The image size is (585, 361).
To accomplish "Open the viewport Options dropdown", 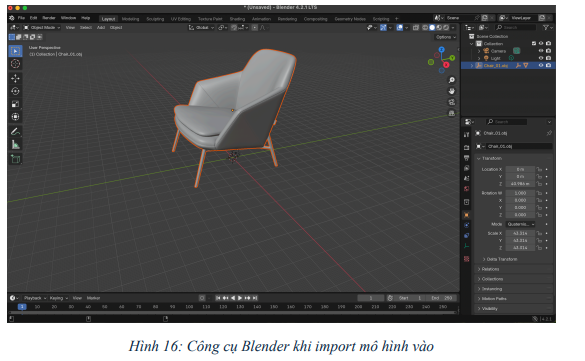I will pyautogui.click(x=445, y=37).
